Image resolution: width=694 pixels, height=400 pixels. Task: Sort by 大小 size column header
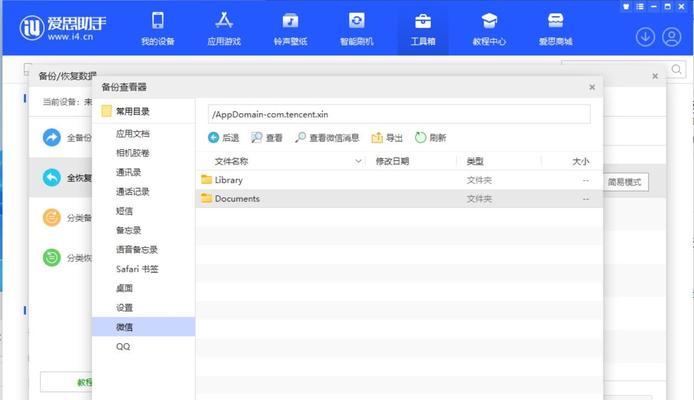pos(581,161)
